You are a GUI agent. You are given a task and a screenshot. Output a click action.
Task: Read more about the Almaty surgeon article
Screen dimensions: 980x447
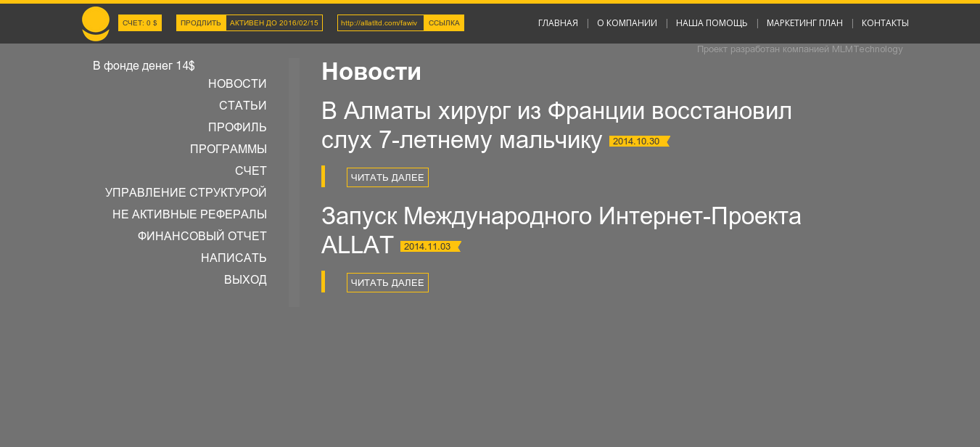coord(387,178)
